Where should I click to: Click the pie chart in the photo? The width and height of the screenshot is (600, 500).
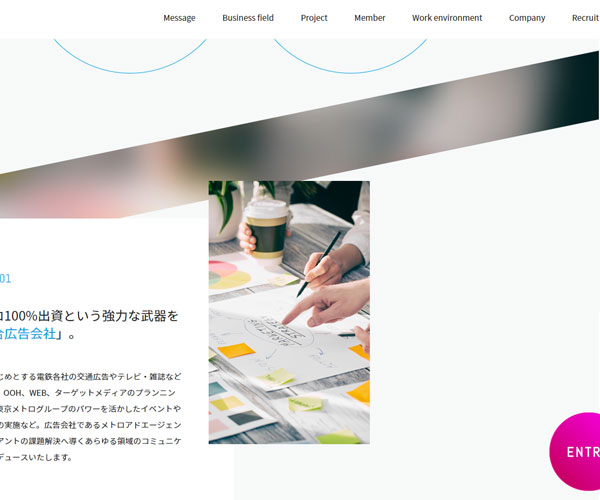click(228, 272)
